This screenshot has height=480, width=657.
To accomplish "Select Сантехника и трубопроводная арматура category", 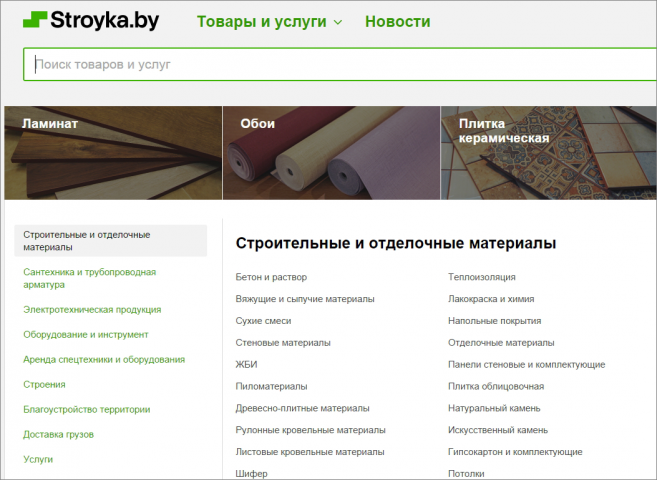I will pyautogui.click(x=90, y=278).
